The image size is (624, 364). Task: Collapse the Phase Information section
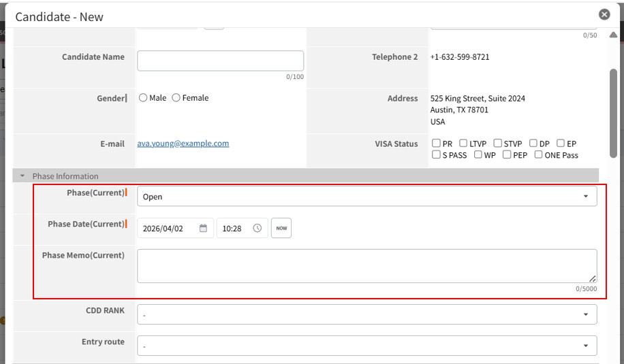[x=22, y=176]
